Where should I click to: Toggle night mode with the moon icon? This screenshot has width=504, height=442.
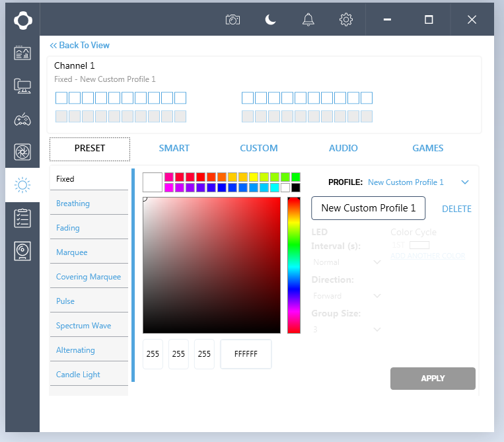(270, 20)
